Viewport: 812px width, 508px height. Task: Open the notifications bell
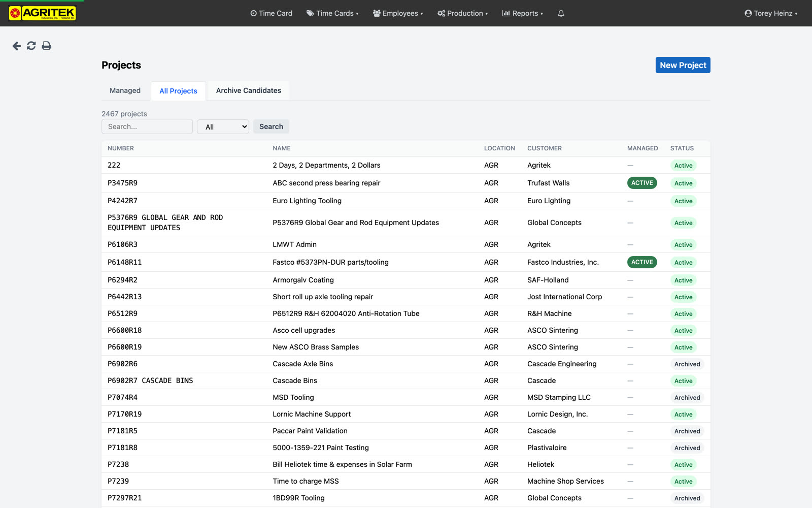pyautogui.click(x=561, y=13)
